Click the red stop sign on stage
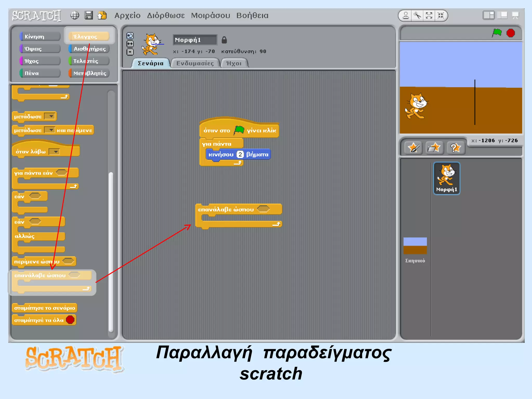 tap(511, 33)
